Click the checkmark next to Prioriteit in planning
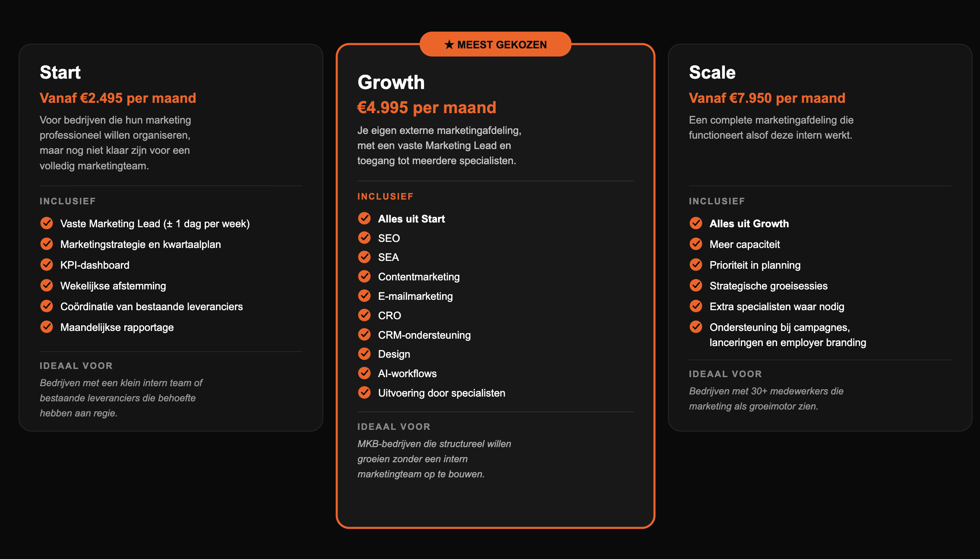The width and height of the screenshot is (980, 559). [696, 264]
